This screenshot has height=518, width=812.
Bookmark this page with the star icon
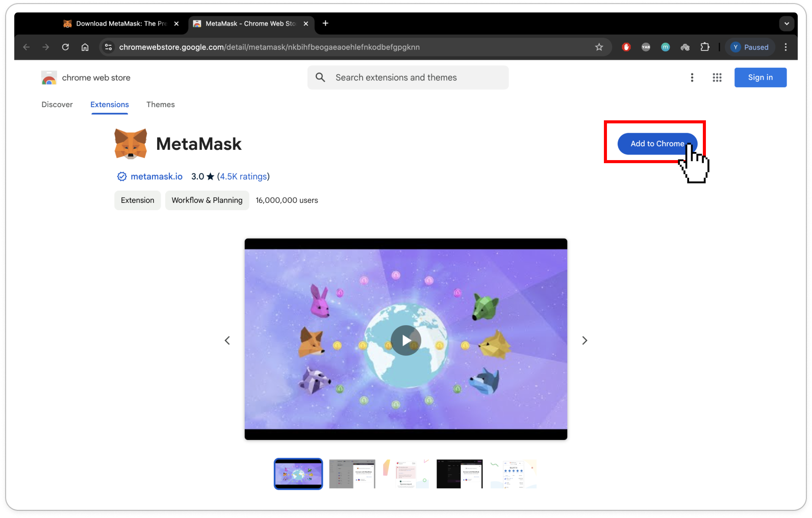(x=599, y=47)
